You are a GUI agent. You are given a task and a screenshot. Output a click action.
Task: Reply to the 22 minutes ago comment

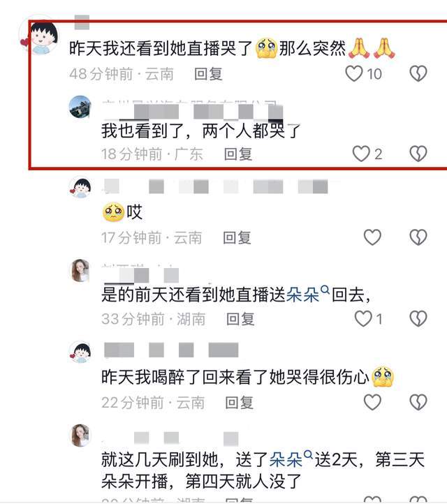(240, 402)
